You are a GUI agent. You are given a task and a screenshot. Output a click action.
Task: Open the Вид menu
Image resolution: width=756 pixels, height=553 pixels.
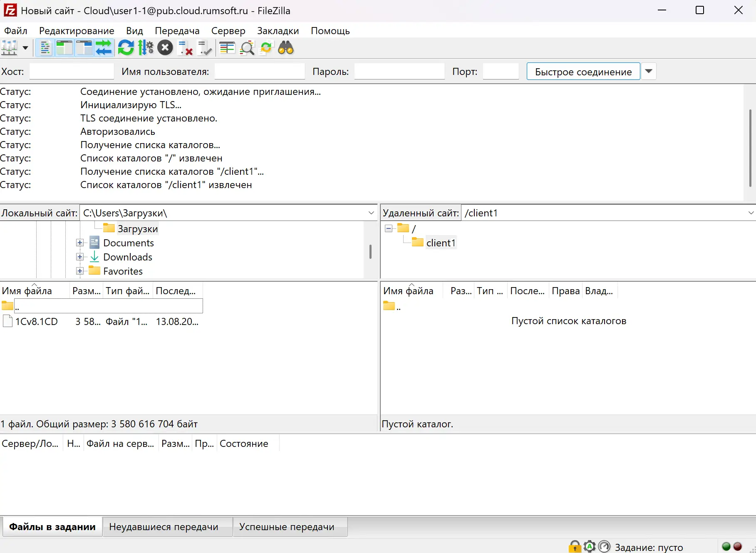(134, 31)
